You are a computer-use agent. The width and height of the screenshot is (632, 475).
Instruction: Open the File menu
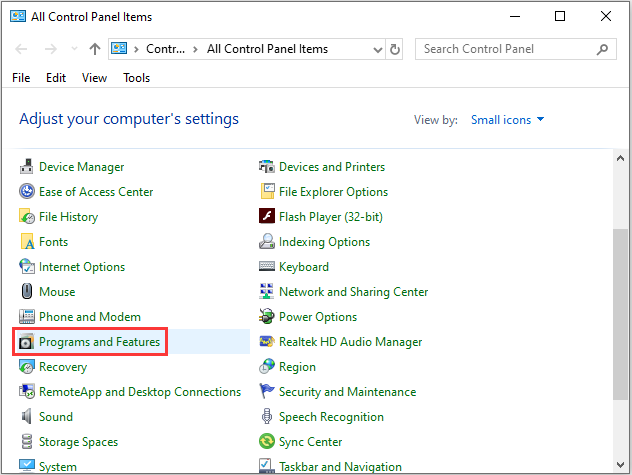click(21, 77)
